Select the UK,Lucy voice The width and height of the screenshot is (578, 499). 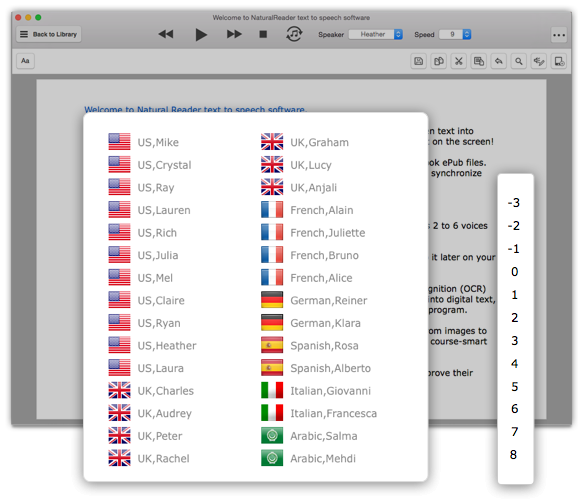click(x=297, y=165)
